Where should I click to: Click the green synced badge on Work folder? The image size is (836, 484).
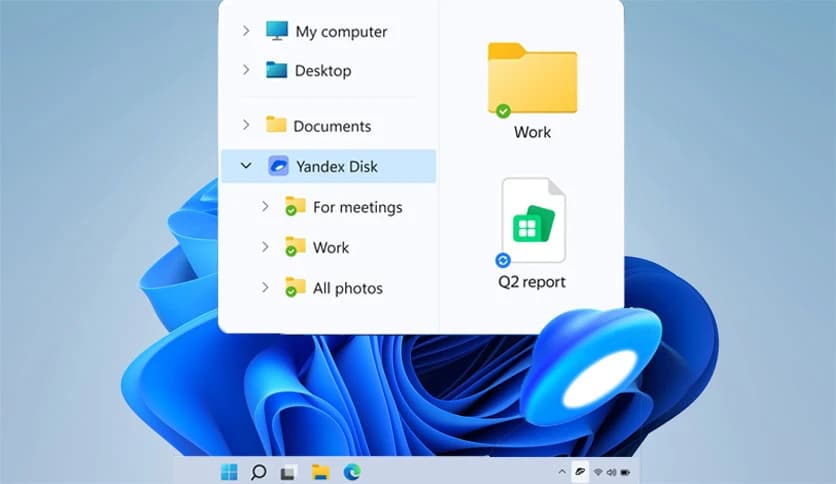click(503, 111)
